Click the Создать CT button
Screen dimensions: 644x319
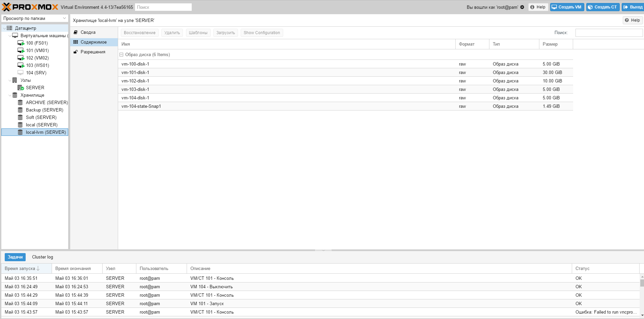click(603, 7)
